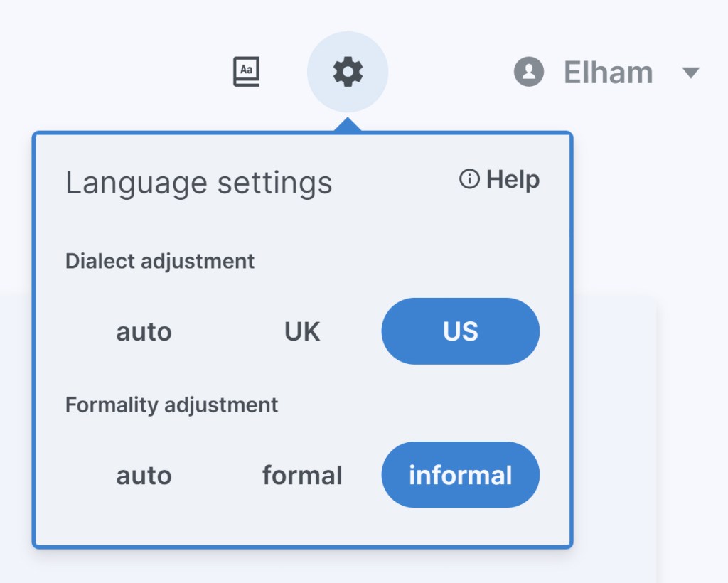Click the info circle icon beside Help
The height and width of the screenshot is (583, 728).
[x=469, y=179]
